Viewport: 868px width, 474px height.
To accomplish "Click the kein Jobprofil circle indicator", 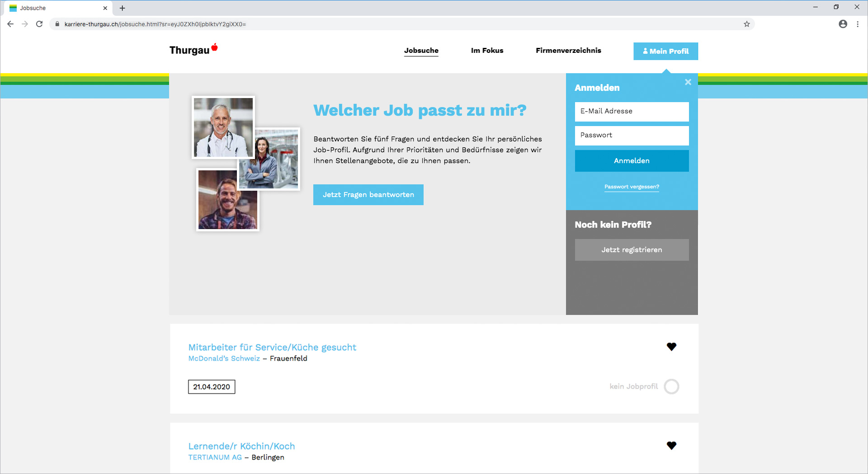I will (x=671, y=386).
